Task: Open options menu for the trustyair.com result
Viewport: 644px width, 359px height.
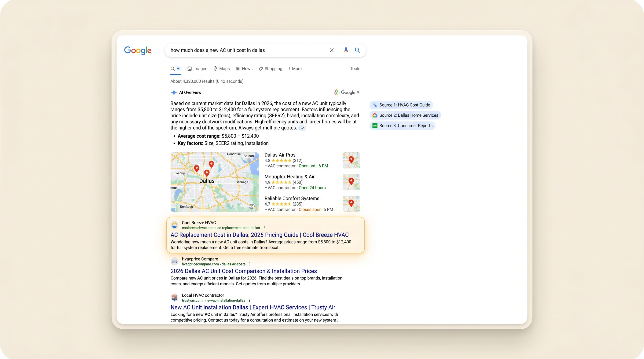Action: tap(249, 300)
